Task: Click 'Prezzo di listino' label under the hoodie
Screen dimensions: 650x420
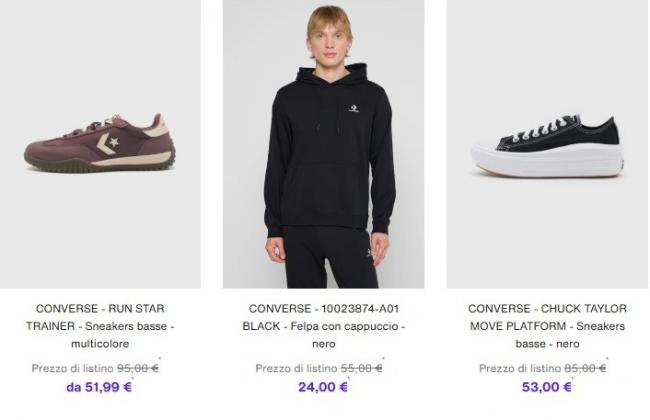Action: click(297, 368)
